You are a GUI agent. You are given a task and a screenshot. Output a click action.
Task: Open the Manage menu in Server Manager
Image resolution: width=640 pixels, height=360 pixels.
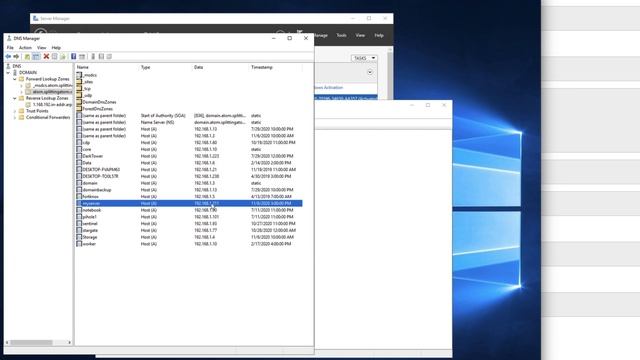(321, 36)
